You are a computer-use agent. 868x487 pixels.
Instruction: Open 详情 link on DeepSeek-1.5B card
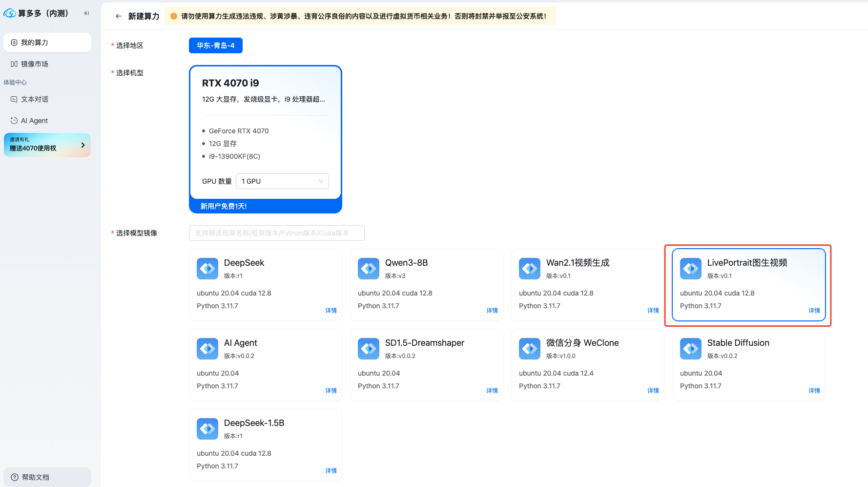click(331, 471)
